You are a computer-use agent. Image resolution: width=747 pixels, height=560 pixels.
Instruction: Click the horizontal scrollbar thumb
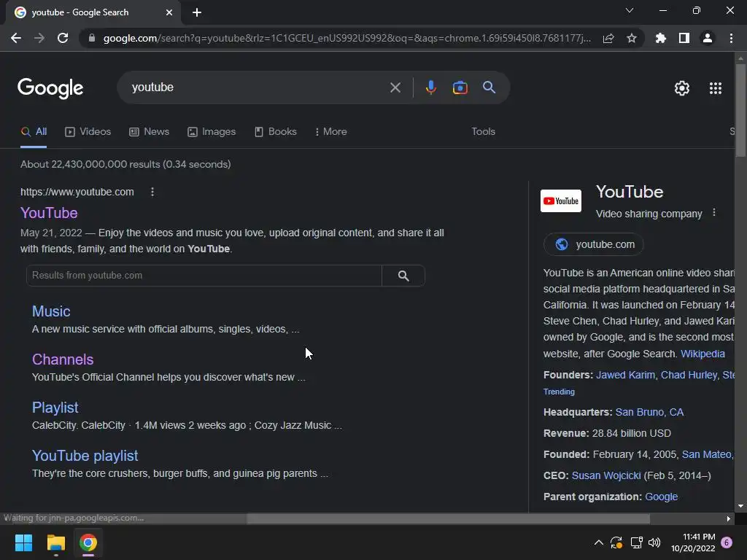(449, 518)
